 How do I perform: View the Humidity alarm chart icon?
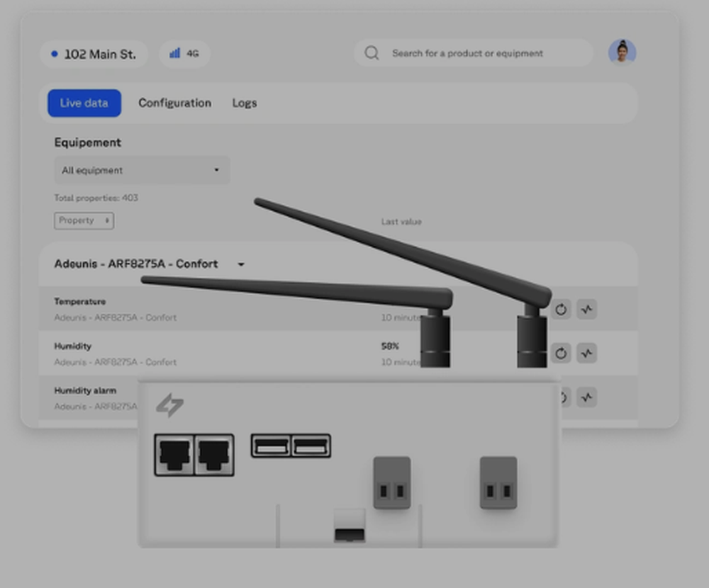tap(586, 397)
